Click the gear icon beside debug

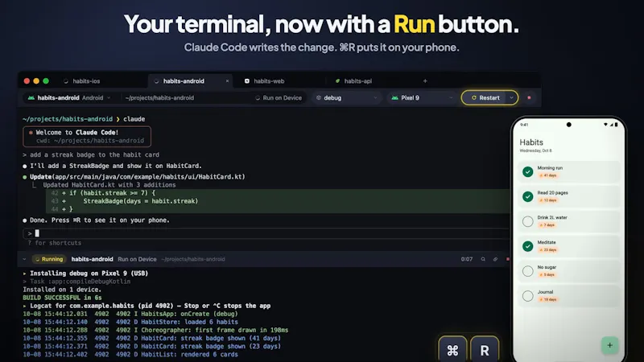click(x=319, y=97)
